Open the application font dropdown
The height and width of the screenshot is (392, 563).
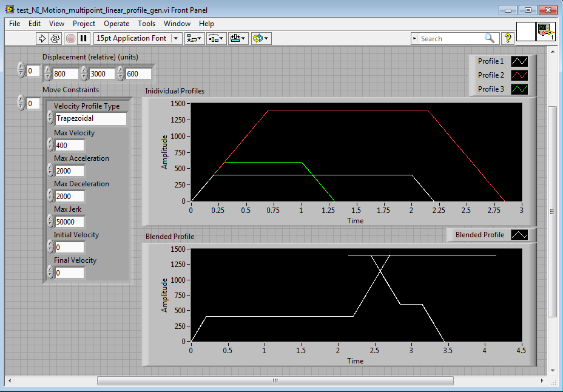[137, 38]
